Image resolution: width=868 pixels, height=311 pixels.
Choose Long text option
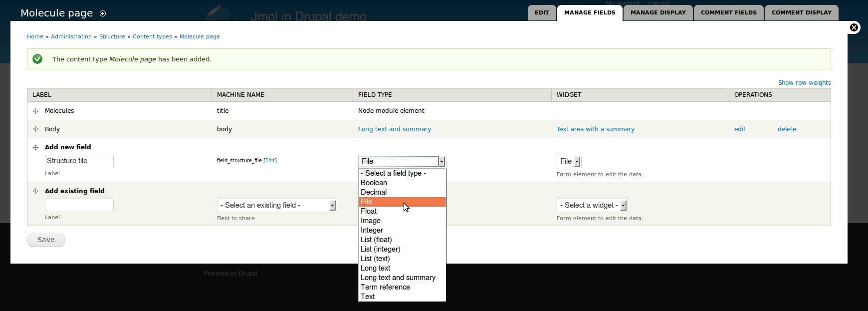(402, 268)
